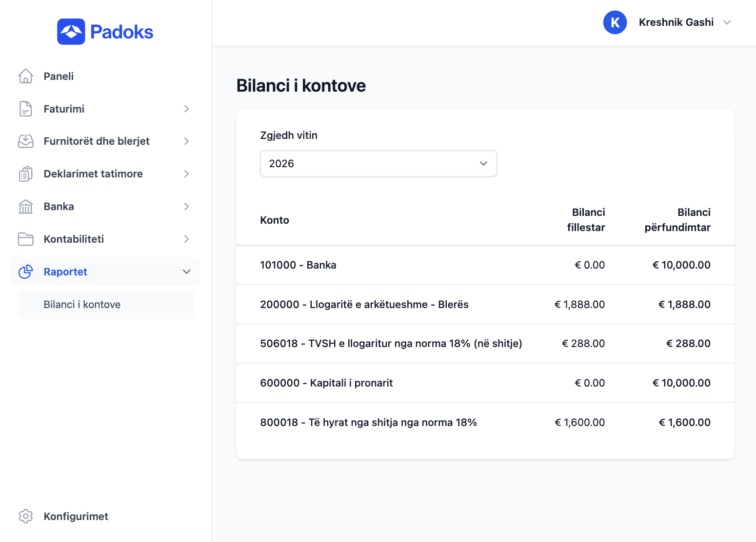Click the Furnitorët dhe blerjet inbox icon
The width and height of the screenshot is (756, 542).
[25, 141]
